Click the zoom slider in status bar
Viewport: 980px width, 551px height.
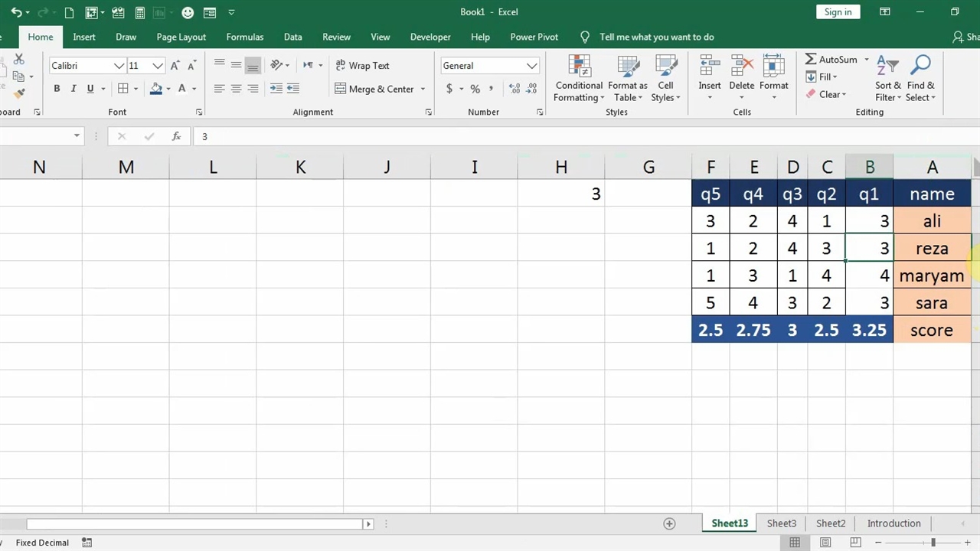coord(933,543)
